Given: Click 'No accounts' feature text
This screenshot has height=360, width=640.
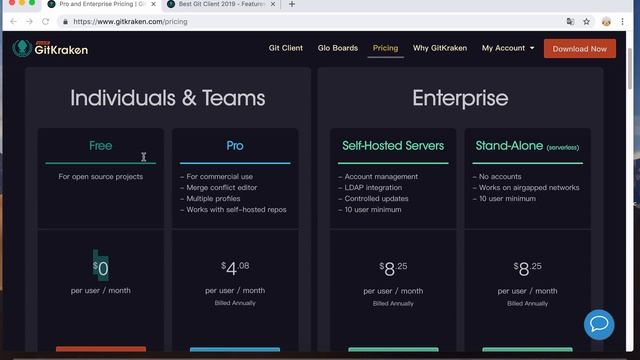Looking at the screenshot, I should tap(500, 177).
